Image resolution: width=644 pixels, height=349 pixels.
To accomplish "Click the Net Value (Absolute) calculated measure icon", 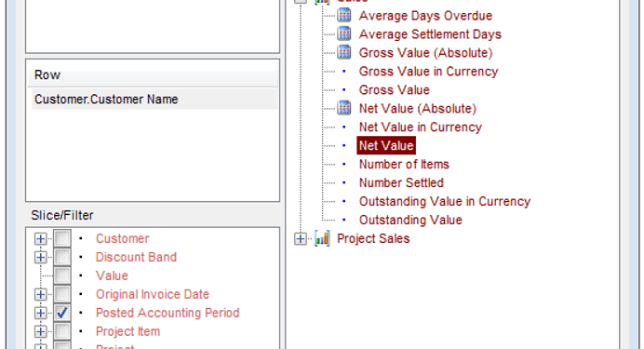I will click(x=344, y=108).
